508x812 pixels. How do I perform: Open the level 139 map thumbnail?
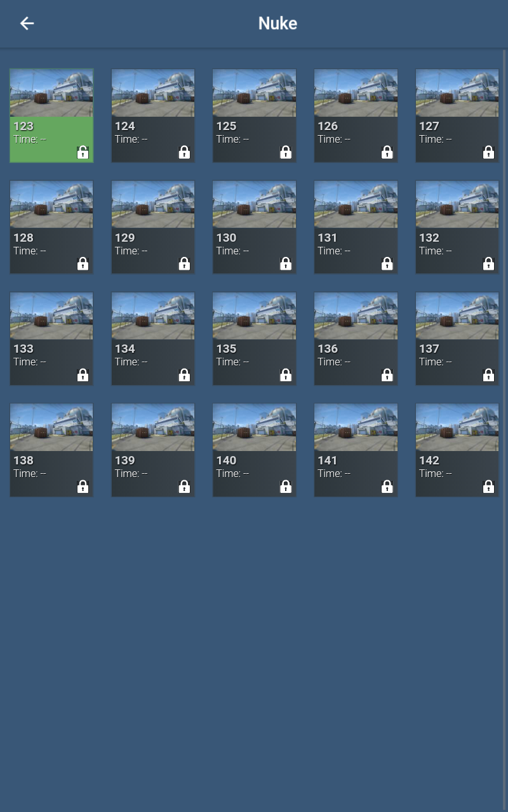tap(153, 428)
